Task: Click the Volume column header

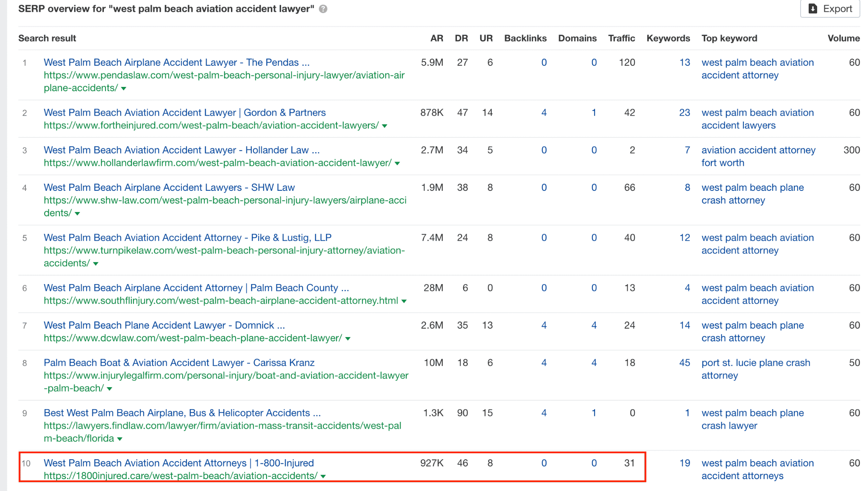Action: (x=843, y=38)
